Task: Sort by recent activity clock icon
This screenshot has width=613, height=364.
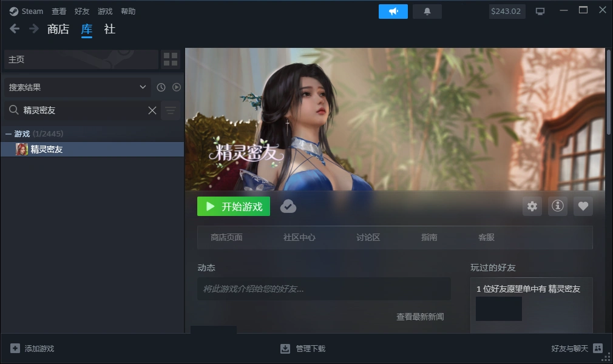Action: click(x=161, y=87)
